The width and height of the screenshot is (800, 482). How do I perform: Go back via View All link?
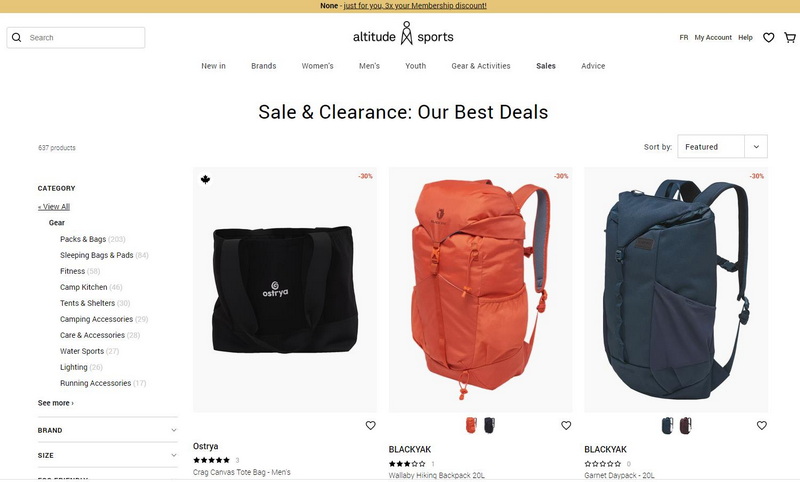54,207
